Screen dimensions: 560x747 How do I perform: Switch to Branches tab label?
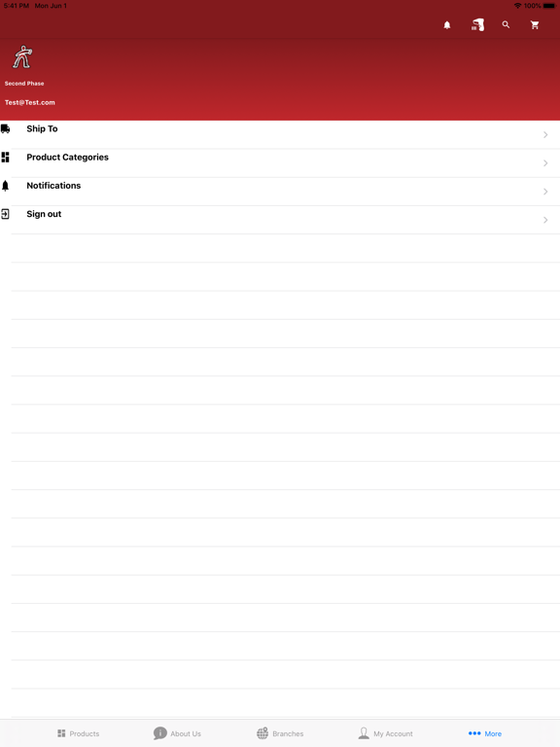coord(288,733)
